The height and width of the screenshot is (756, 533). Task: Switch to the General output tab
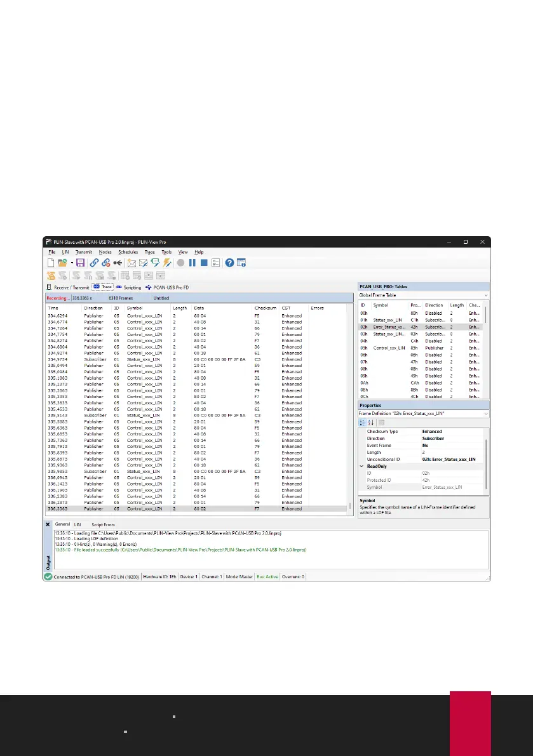[62, 524]
